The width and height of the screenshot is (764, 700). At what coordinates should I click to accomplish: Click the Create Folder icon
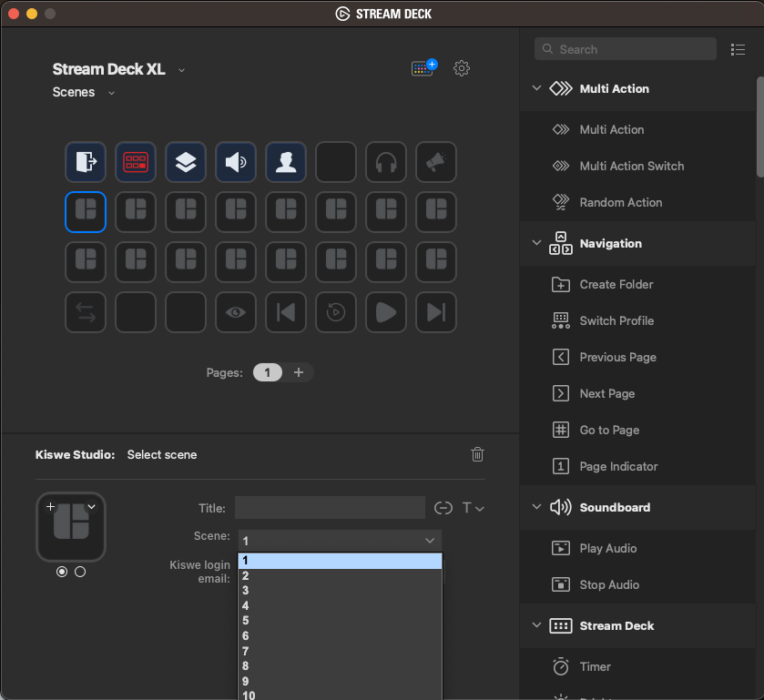[x=561, y=285]
